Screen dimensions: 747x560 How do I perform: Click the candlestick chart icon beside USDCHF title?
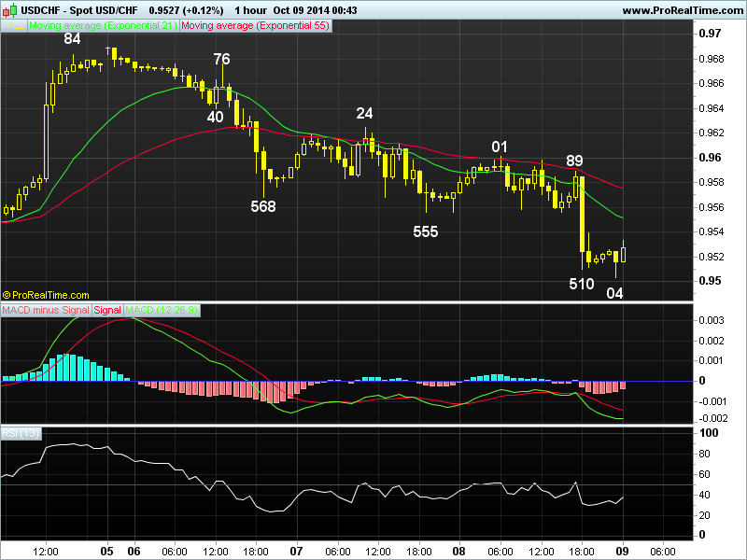click(9, 9)
